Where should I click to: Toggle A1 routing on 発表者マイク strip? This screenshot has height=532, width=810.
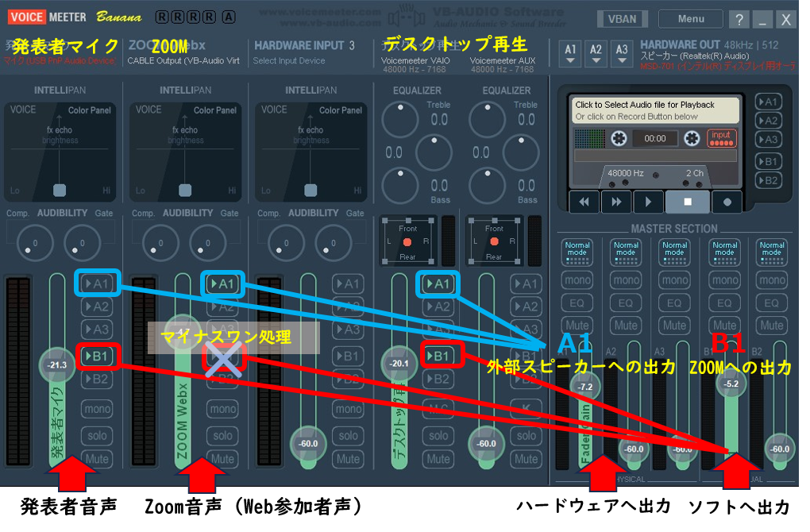tap(97, 283)
